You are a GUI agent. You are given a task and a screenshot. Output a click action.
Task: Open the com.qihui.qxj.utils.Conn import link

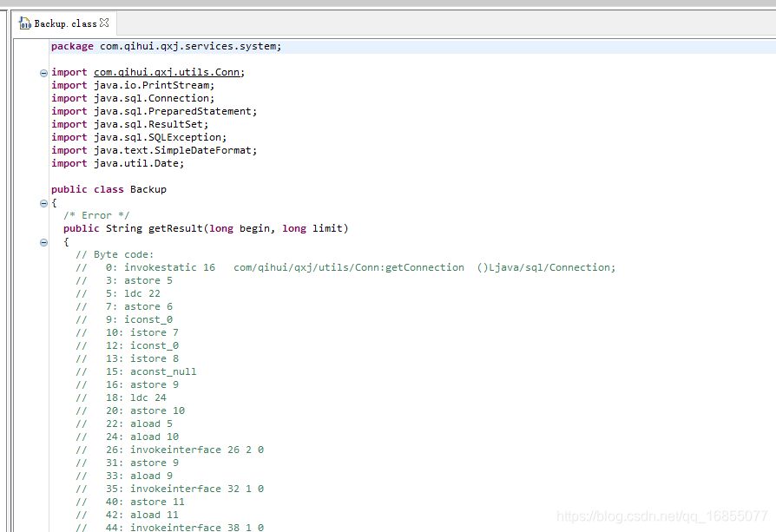click(168, 72)
